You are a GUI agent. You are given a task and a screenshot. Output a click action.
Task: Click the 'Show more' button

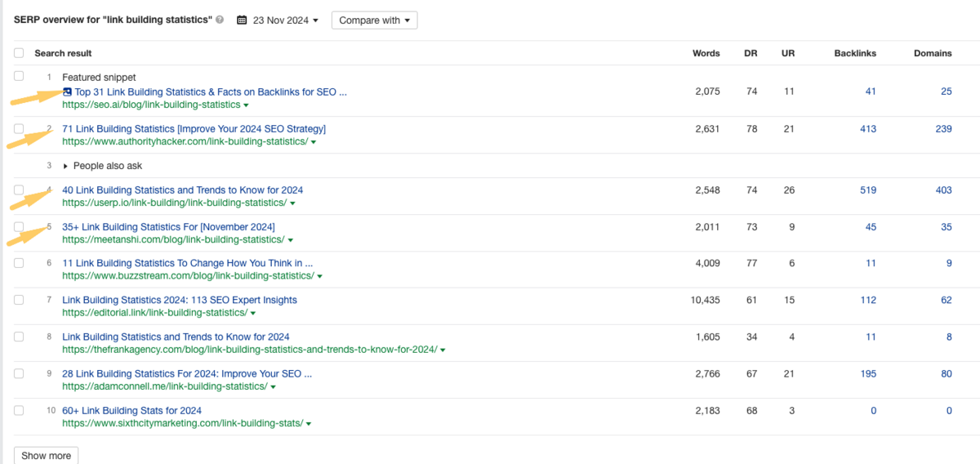[46, 455]
